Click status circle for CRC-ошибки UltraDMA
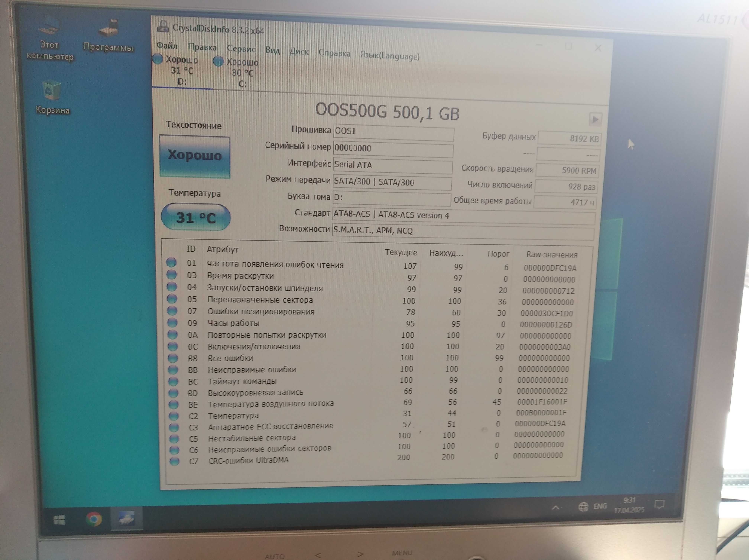749x560 pixels. [174, 461]
